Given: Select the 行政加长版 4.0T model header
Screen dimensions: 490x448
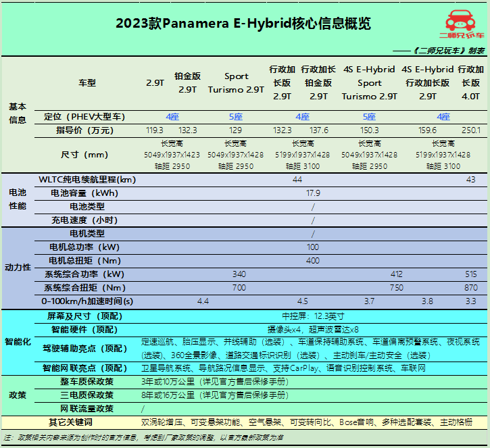Looking at the screenshot, I should pos(471,83).
